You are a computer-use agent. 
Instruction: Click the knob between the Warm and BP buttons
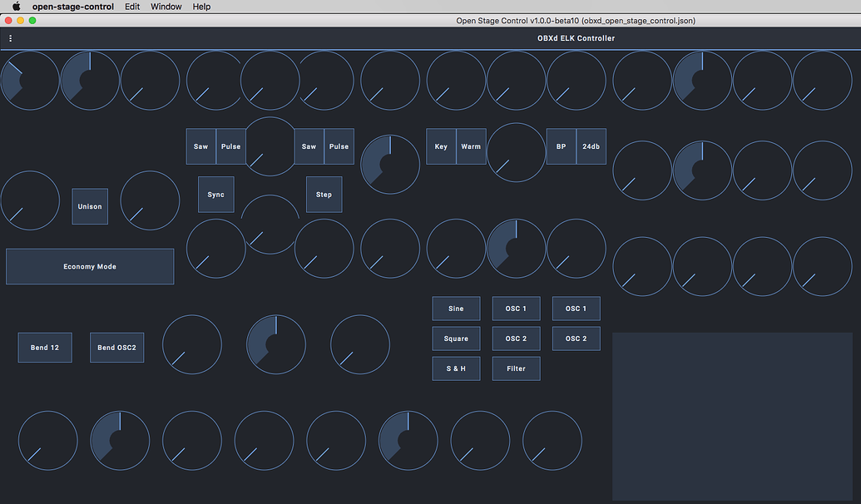coord(516,153)
